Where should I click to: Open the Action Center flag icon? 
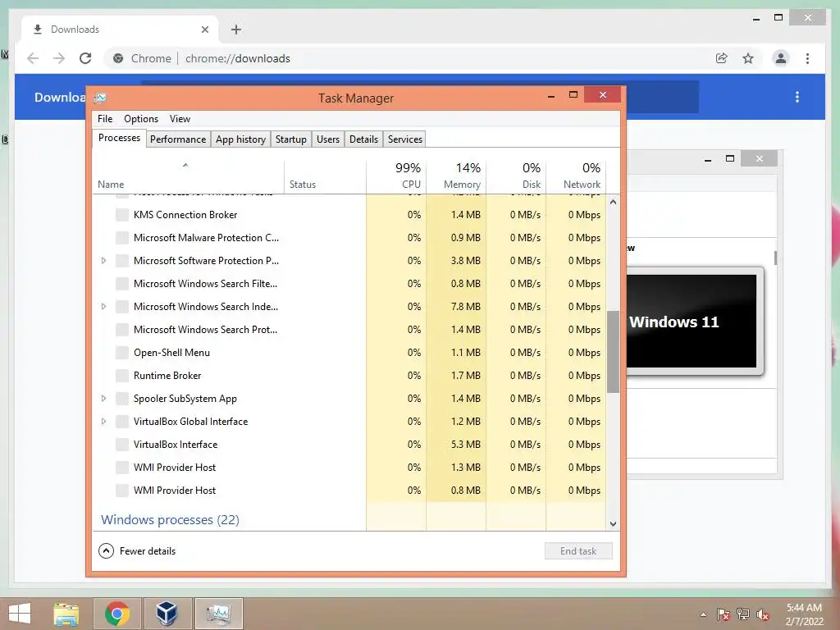[x=723, y=614]
